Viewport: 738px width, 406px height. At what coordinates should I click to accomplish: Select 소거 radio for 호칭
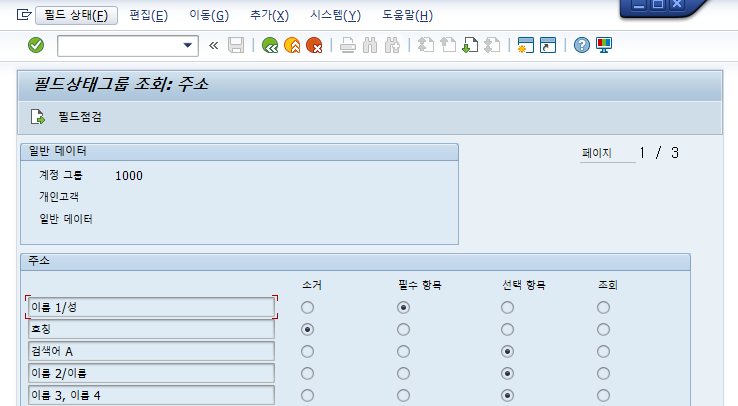click(x=307, y=329)
